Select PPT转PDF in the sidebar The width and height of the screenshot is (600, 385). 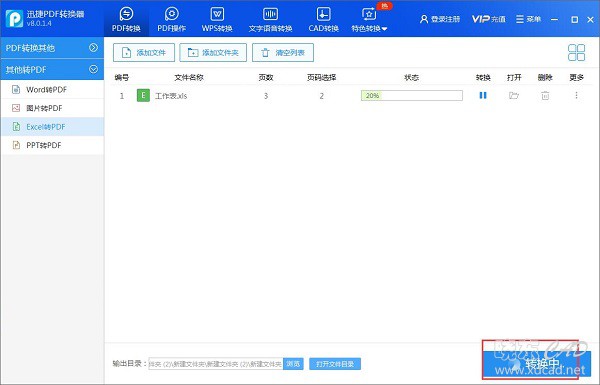pyautogui.click(x=52, y=145)
